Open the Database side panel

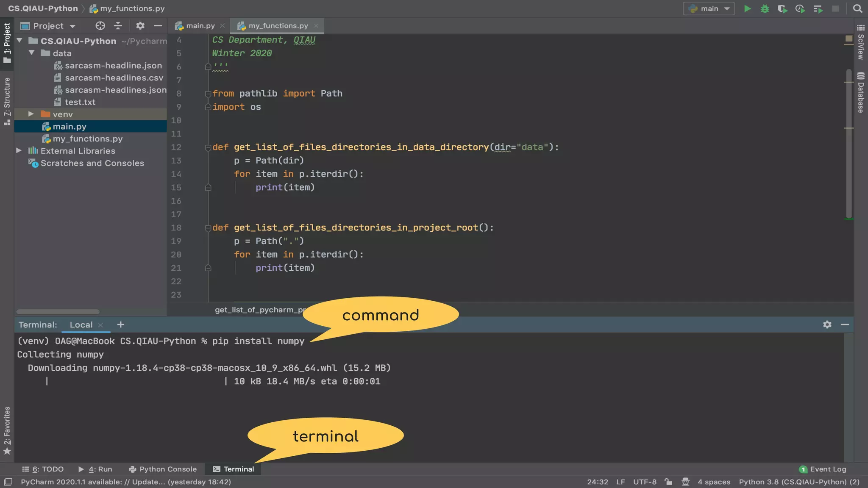click(861, 93)
